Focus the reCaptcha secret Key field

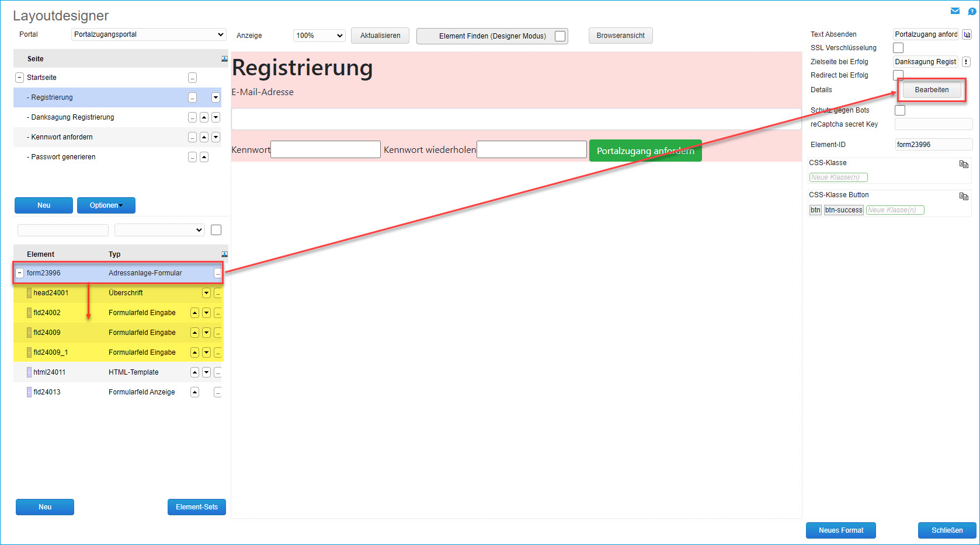pos(934,124)
